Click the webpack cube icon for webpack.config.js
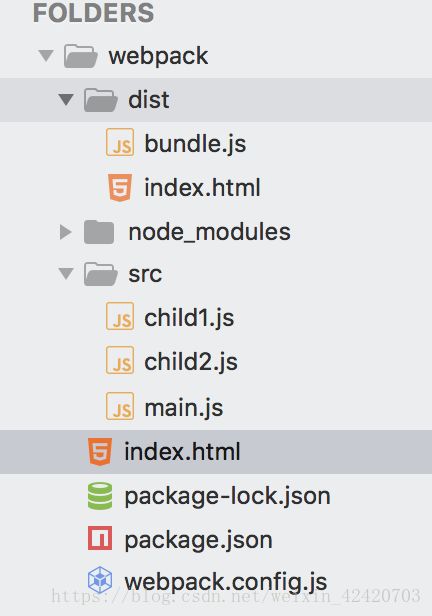432x616 pixels. pyautogui.click(x=100, y=580)
